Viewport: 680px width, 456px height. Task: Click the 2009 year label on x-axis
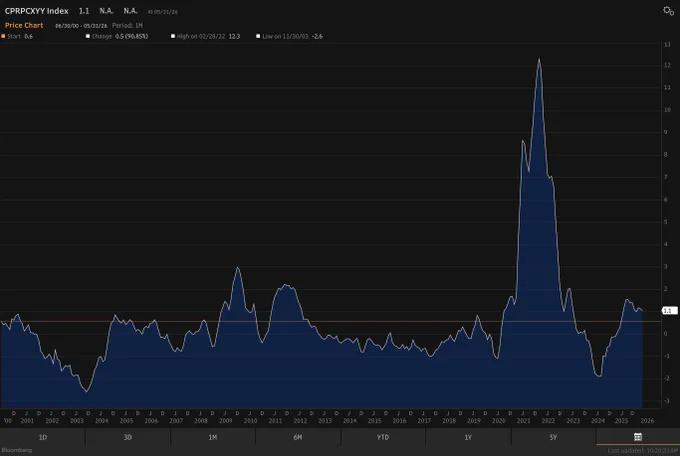pos(226,420)
